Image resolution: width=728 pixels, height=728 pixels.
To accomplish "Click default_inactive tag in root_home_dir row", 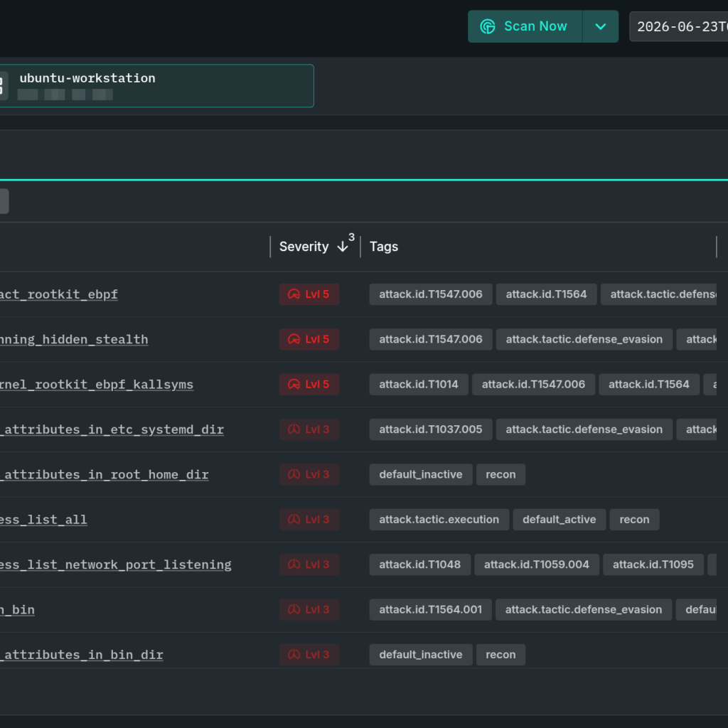I will coord(421,474).
